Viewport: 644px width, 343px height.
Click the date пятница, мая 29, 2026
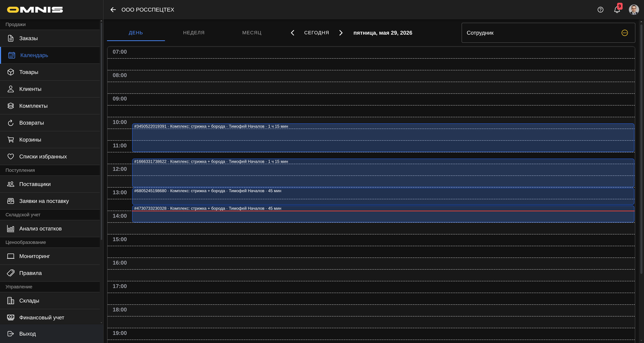click(383, 33)
